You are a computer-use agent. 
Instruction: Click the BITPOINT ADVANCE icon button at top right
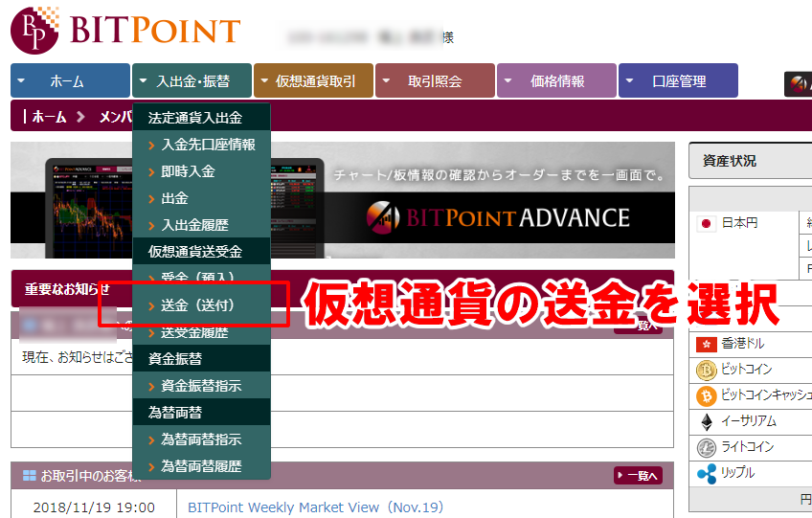[798, 84]
